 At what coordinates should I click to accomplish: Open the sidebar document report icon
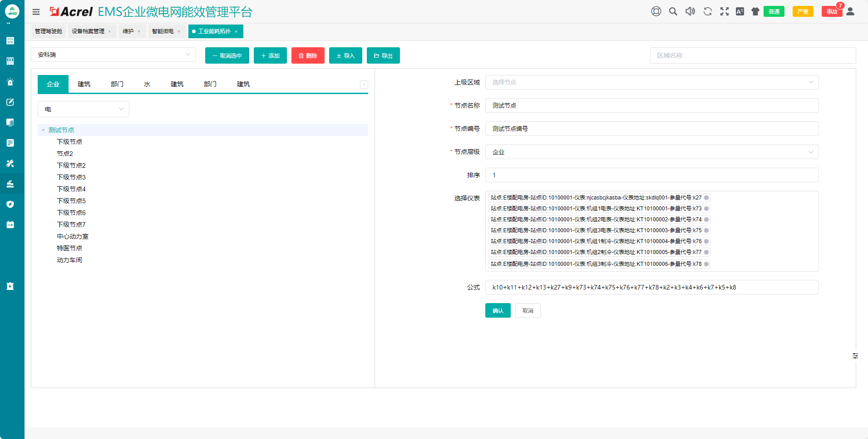coord(10,143)
